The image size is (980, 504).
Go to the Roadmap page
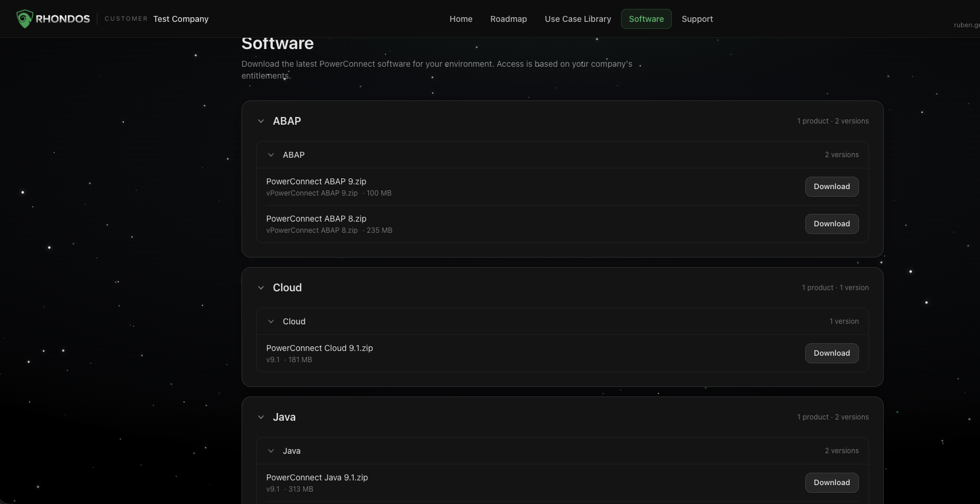(508, 19)
